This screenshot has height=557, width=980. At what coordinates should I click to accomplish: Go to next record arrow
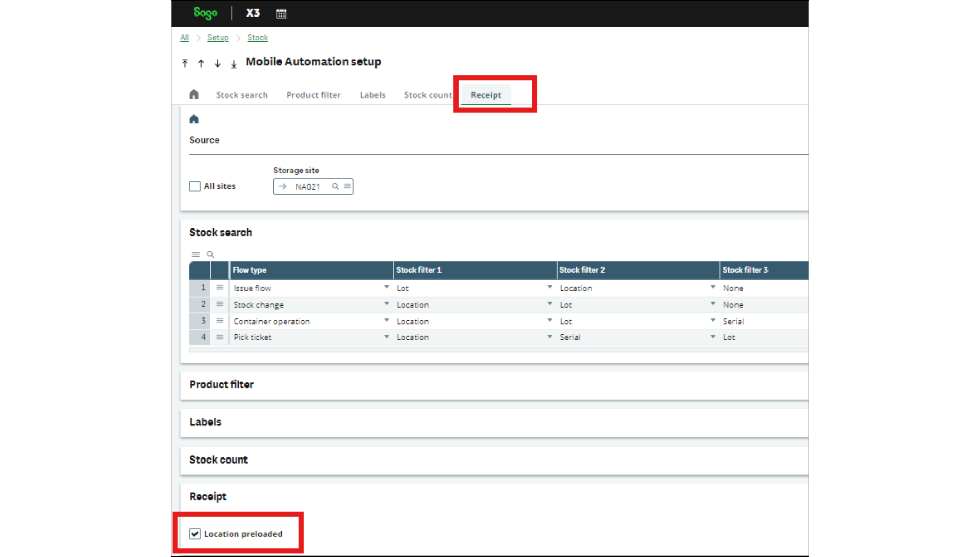coord(218,63)
